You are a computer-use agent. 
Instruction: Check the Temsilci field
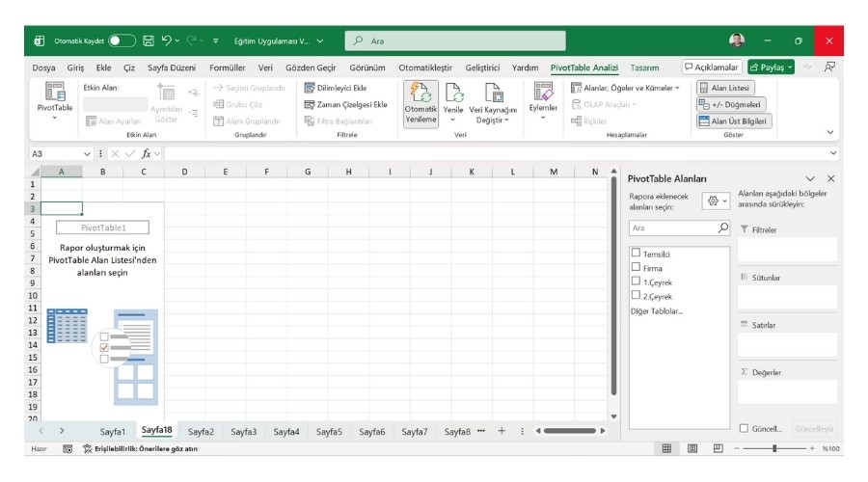(637, 253)
